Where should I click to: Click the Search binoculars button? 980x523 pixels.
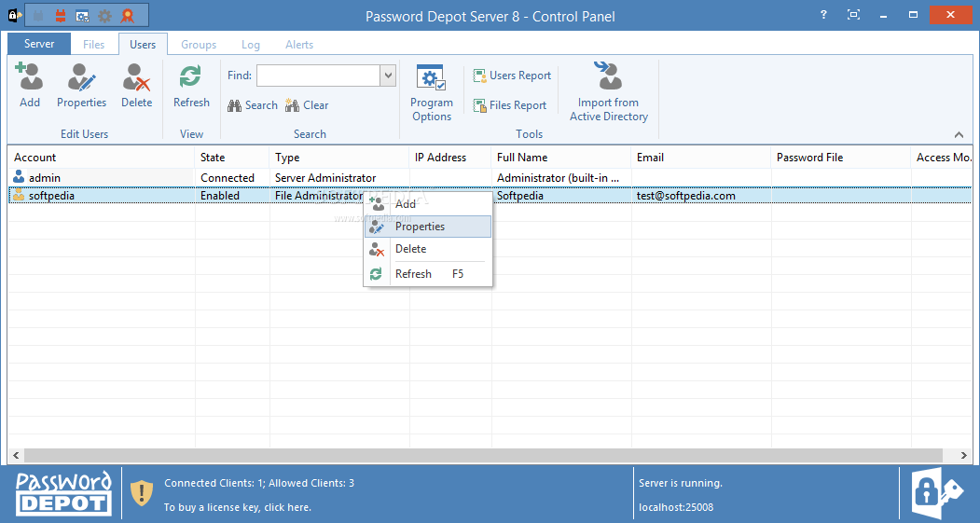coord(253,105)
